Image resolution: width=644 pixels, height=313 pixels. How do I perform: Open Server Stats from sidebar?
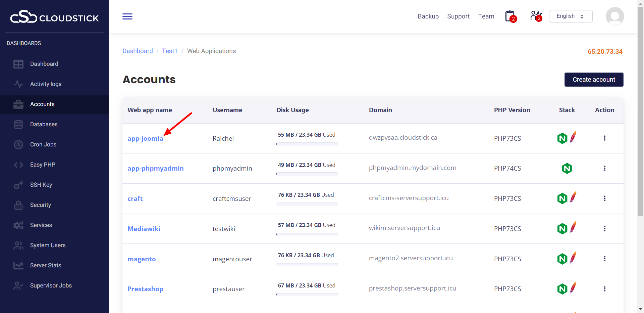pyautogui.click(x=46, y=265)
